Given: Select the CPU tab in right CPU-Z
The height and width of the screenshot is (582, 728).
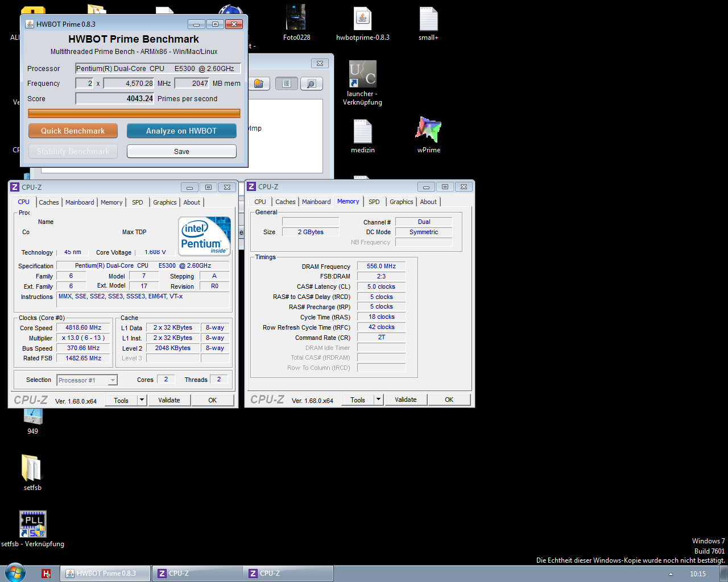Looking at the screenshot, I should (260, 202).
